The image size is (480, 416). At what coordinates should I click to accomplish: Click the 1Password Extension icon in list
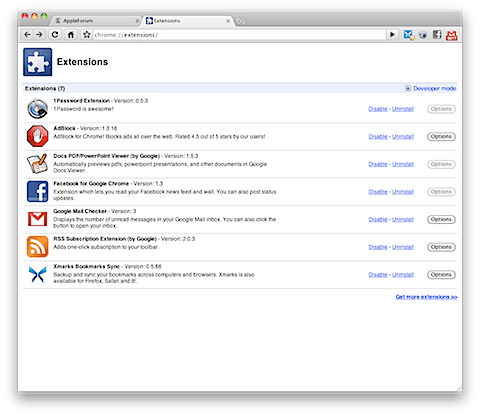(37, 109)
